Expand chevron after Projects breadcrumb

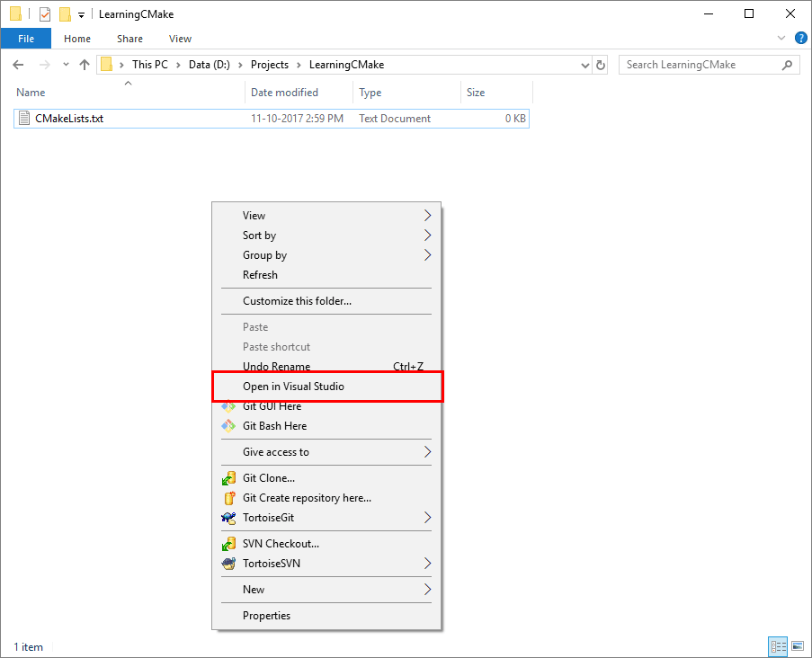[x=299, y=66]
